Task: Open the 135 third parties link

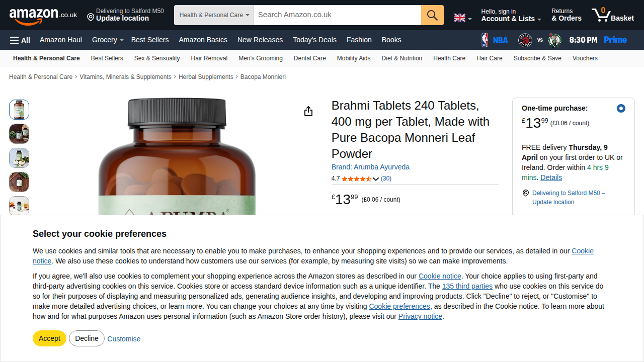Action: click(467, 286)
